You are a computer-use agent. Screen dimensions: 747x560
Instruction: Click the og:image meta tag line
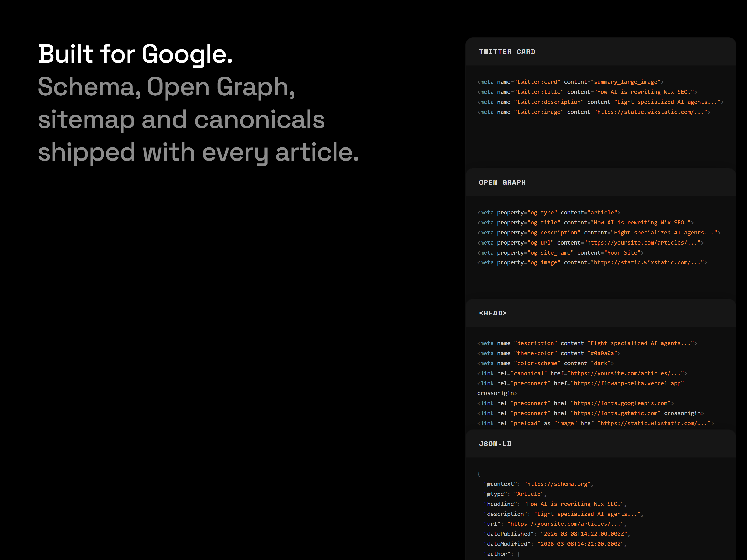592,262
